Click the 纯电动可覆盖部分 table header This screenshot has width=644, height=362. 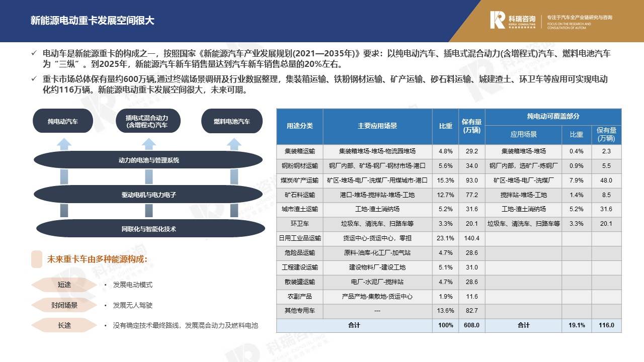pos(553,116)
